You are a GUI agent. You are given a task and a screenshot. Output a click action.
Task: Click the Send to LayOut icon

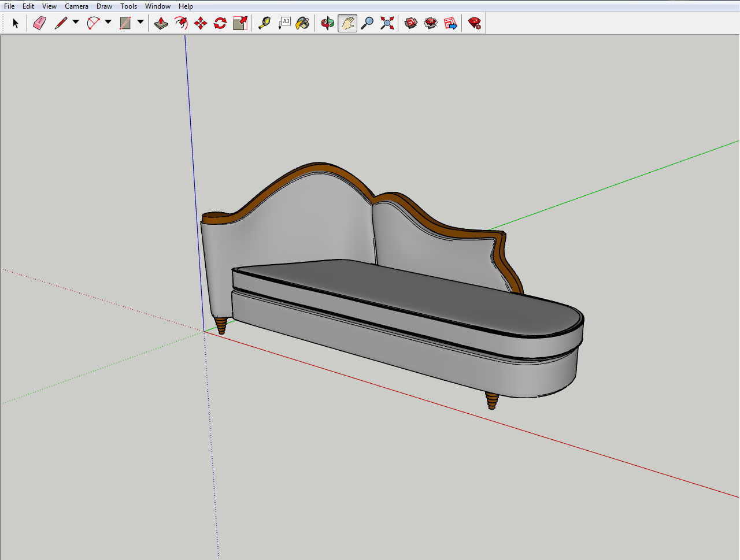coord(450,23)
